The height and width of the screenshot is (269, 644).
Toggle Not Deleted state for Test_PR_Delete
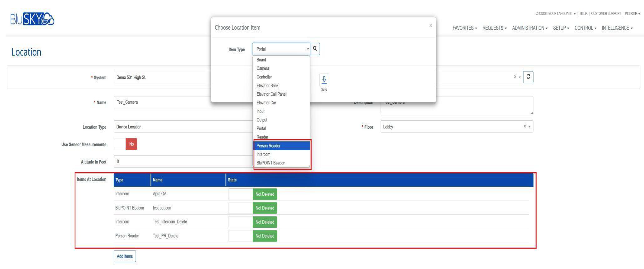(252, 236)
